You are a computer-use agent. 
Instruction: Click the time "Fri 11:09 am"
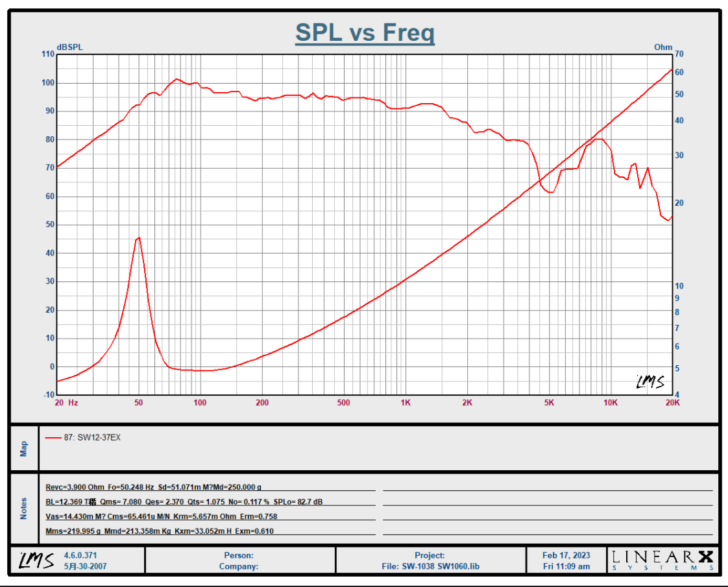[566, 567]
